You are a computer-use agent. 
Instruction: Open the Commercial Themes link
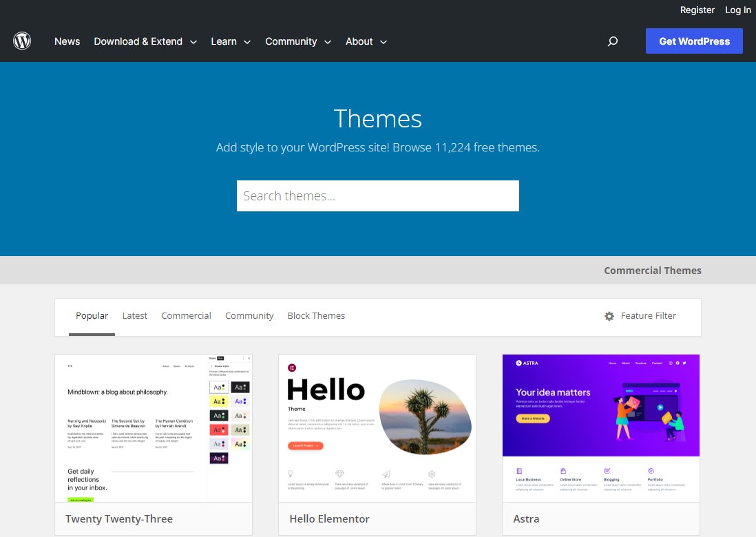pyautogui.click(x=652, y=271)
